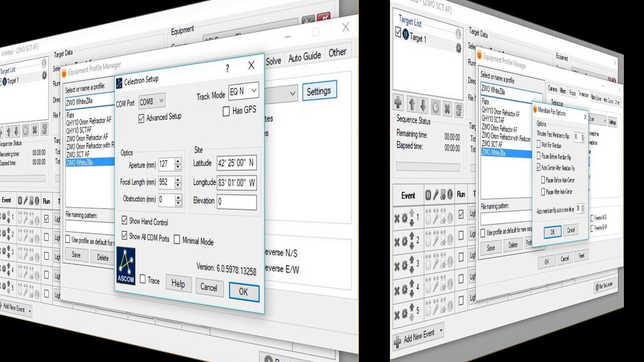Check Pause Before Auto Center
The width and height of the screenshot is (644, 362).
[543, 179]
